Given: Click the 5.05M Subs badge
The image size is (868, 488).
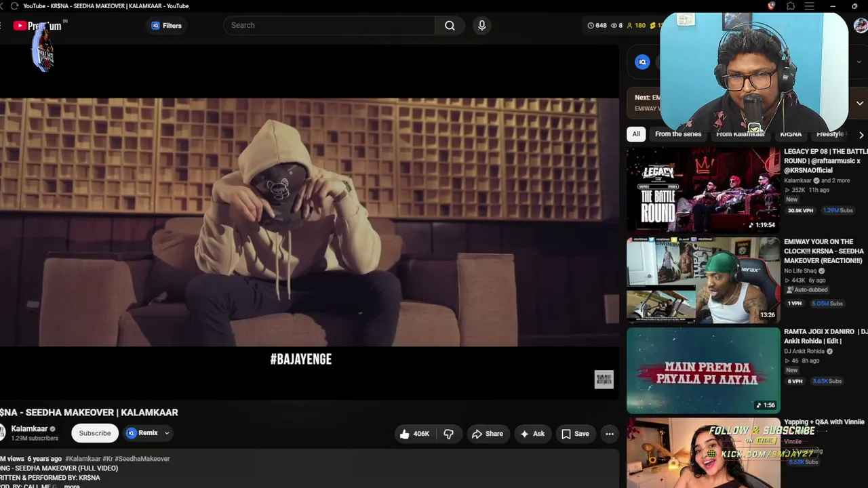Looking at the screenshot, I should [x=827, y=304].
